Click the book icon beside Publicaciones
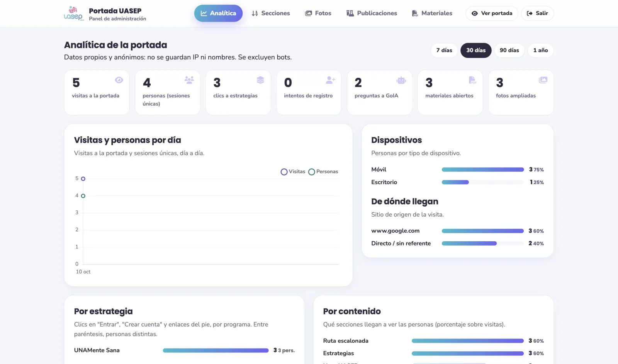Viewport: 618px width, 364px height. pos(350,13)
